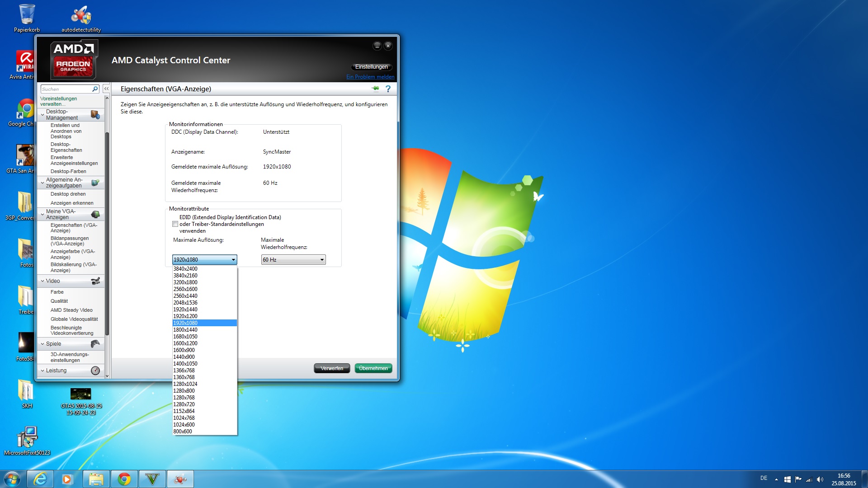Collapse the Allgemeine Anzeigeaufgaben section
868x488 pixels.
pos(42,183)
